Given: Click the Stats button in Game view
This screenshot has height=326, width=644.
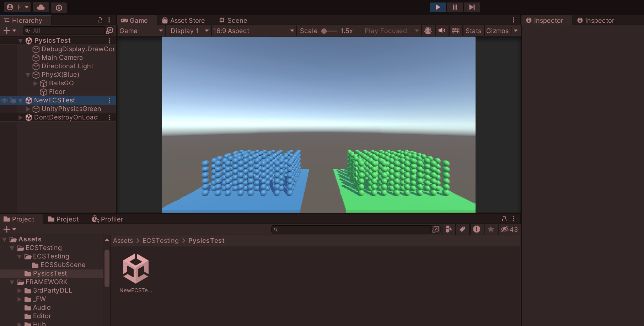Looking at the screenshot, I should 473,31.
